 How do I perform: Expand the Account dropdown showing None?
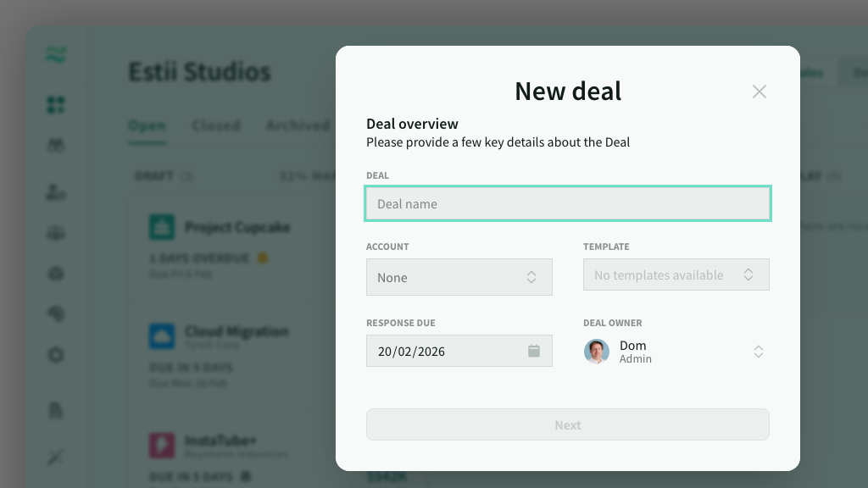tap(459, 277)
